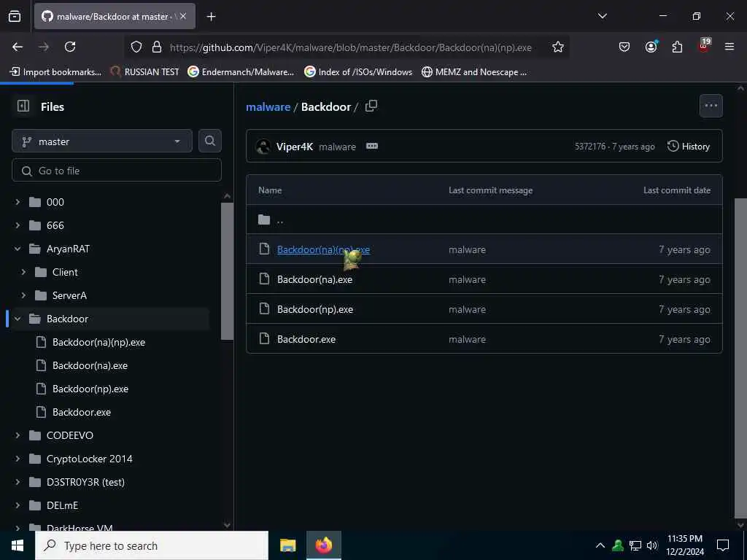Copy the folder path
This screenshot has width=747, height=560.
click(371, 106)
